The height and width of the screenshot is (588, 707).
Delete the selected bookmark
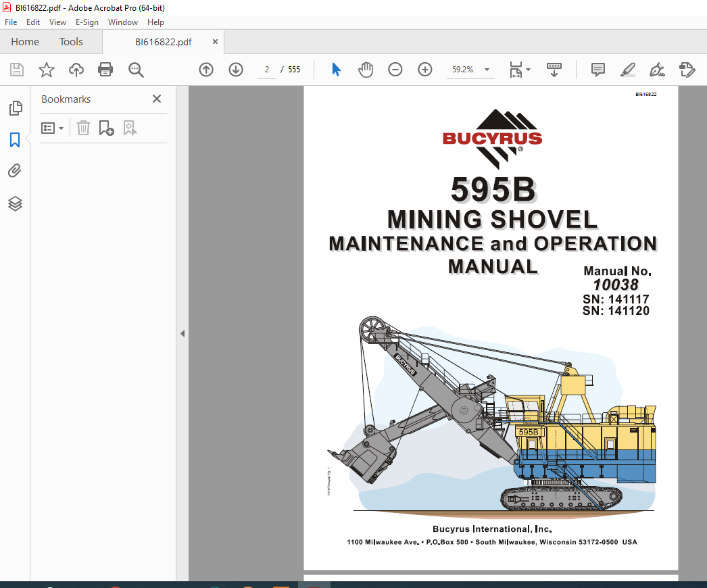click(83, 128)
